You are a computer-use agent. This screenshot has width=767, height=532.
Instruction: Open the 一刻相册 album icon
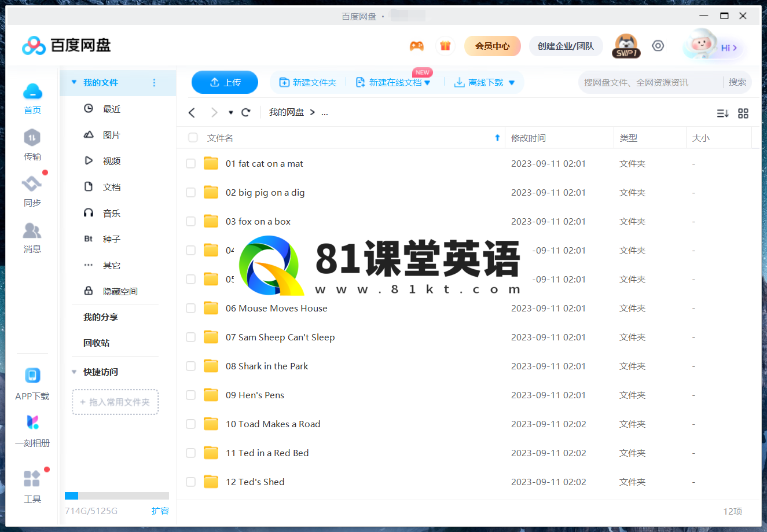[x=32, y=423]
